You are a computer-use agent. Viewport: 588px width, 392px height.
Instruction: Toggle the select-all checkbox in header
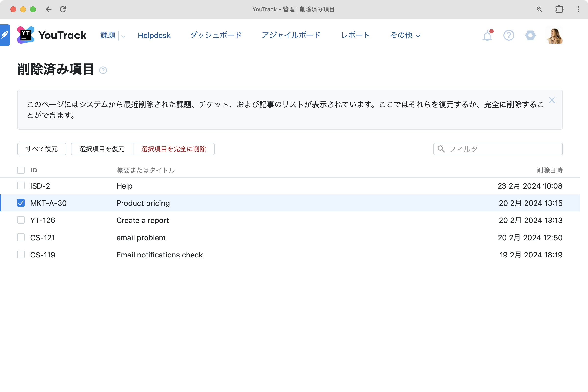click(x=21, y=170)
